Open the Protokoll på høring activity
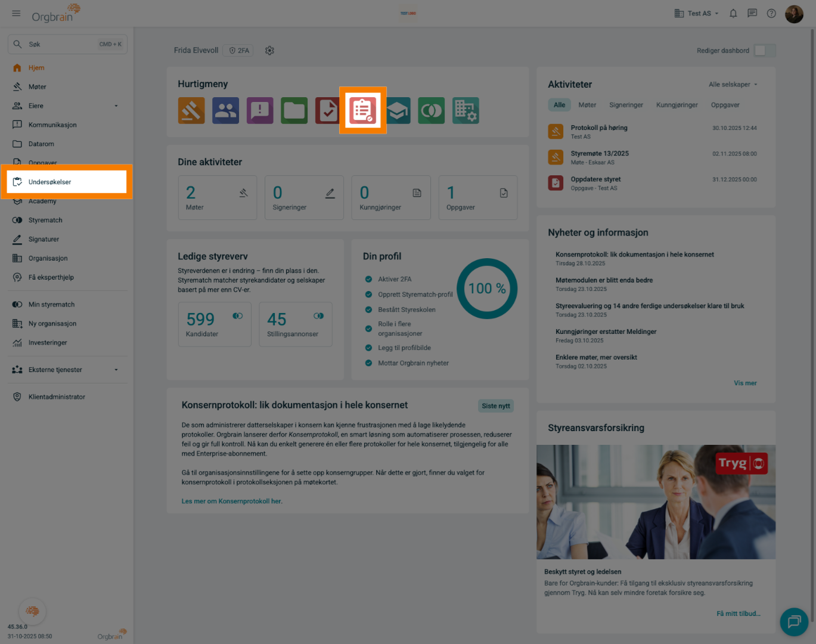 tap(652, 132)
